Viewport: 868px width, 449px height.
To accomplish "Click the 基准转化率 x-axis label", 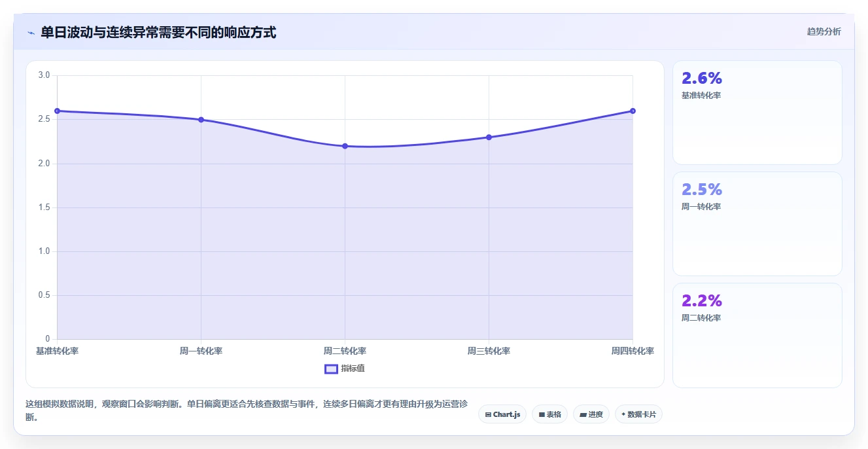I will pos(57,351).
